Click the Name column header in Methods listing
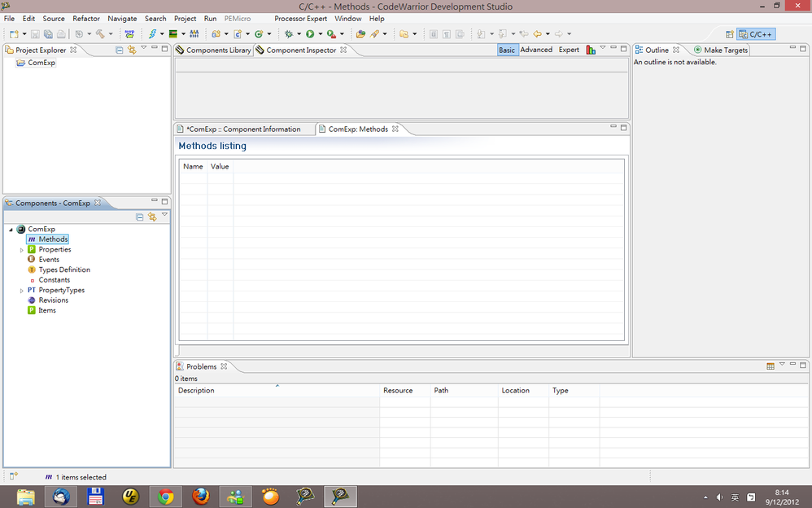 [x=193, y=166]
